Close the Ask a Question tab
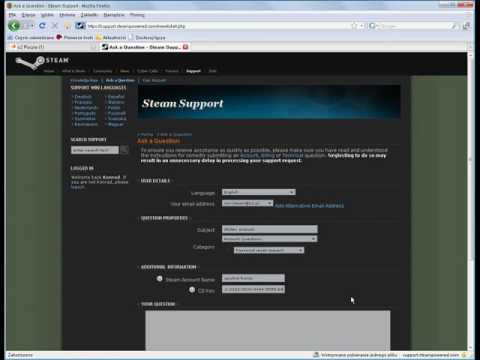Viewport: 480px width, 360px height. tap(185, 47)
